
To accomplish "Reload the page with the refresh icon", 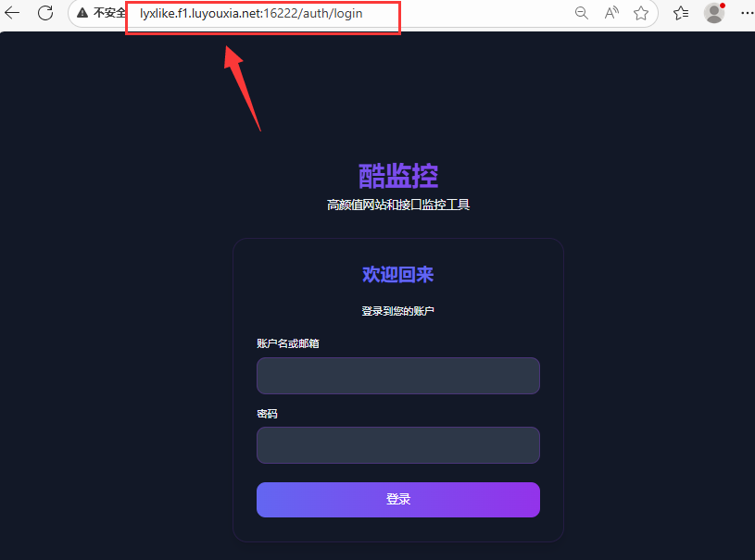I will pos(45,13).
